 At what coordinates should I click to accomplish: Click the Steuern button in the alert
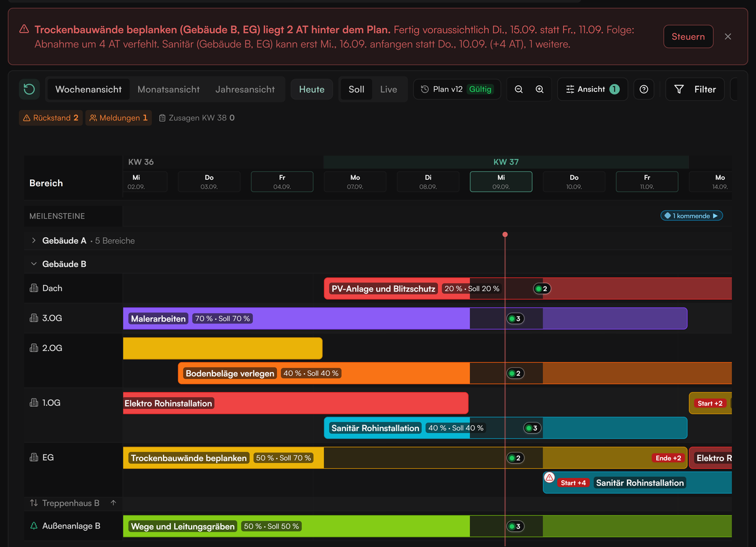click(688, 36)
